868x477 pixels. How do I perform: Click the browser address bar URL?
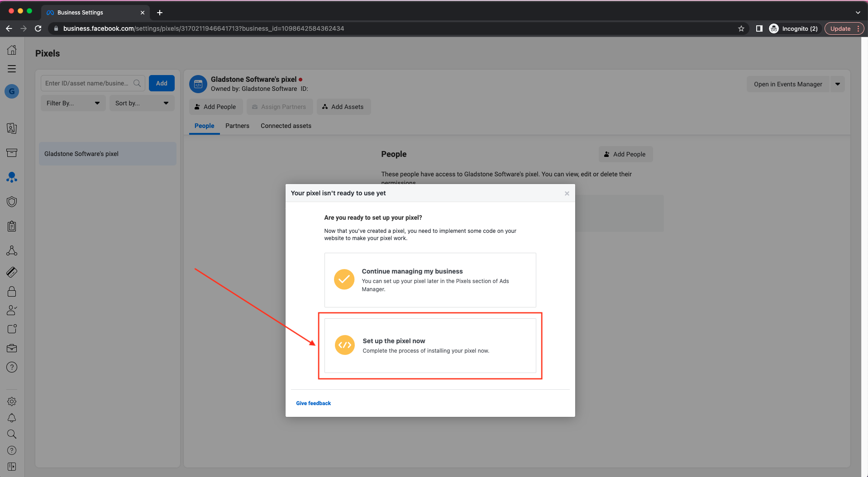[x=204, y=28]
